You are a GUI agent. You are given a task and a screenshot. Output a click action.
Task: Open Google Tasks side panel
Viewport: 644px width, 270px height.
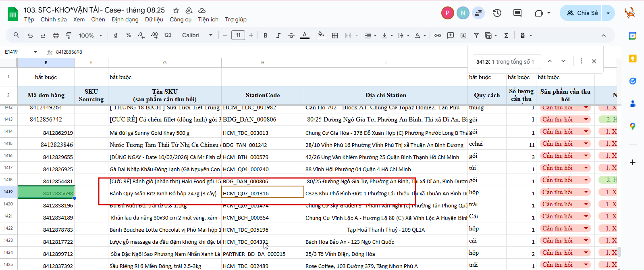(633, 81)
